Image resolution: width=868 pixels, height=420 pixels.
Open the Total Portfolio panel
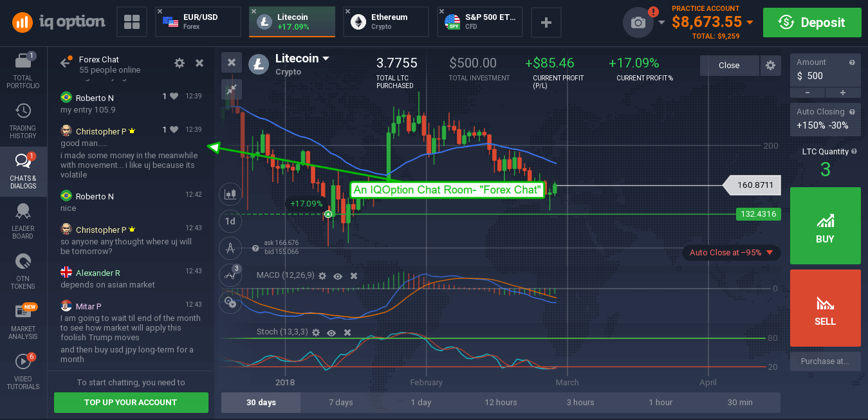(x=23, y=70)
